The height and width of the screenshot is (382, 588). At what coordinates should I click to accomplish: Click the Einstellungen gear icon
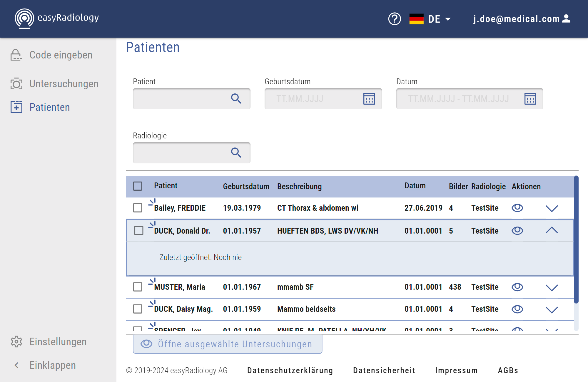(x=16, y=342)
